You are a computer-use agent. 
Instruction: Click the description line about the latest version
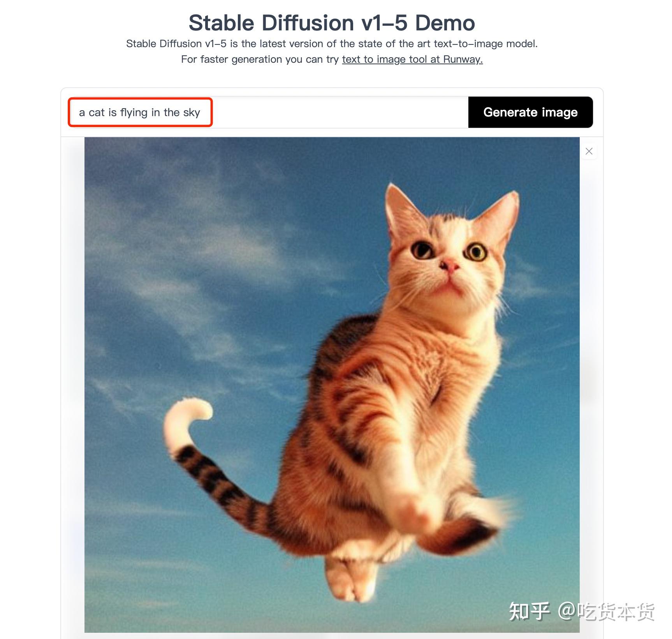click(332, 44)
